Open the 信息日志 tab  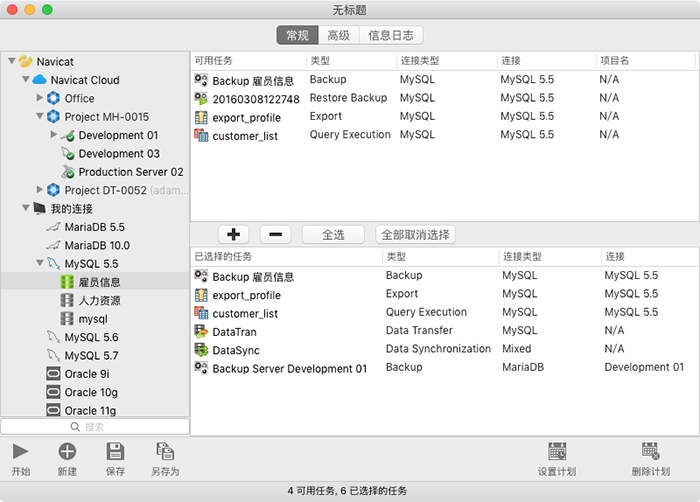click(391, 35)
